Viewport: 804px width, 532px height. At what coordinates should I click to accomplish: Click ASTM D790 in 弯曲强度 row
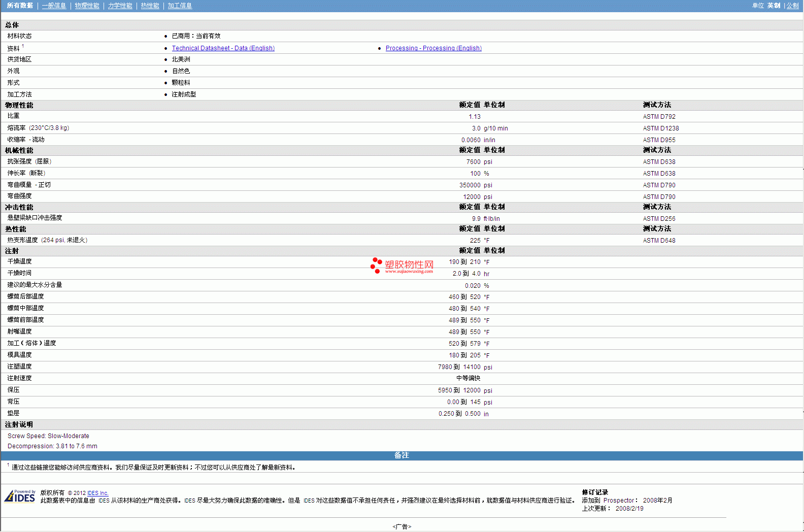(659, 197)
